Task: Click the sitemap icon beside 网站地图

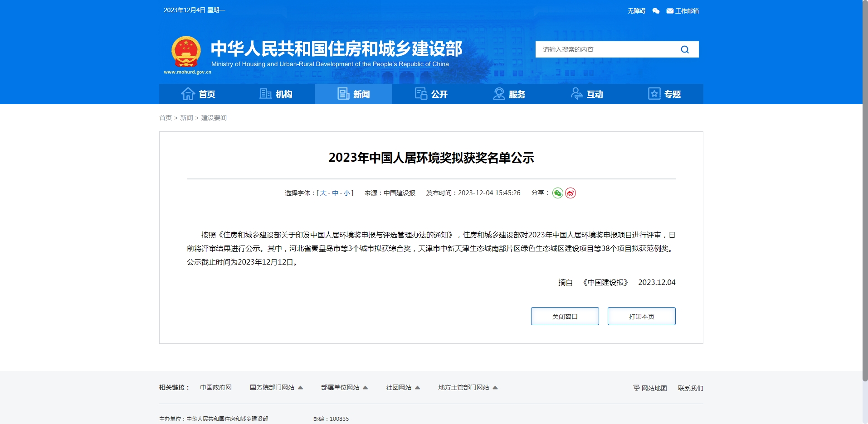Action: coord(636,388)
